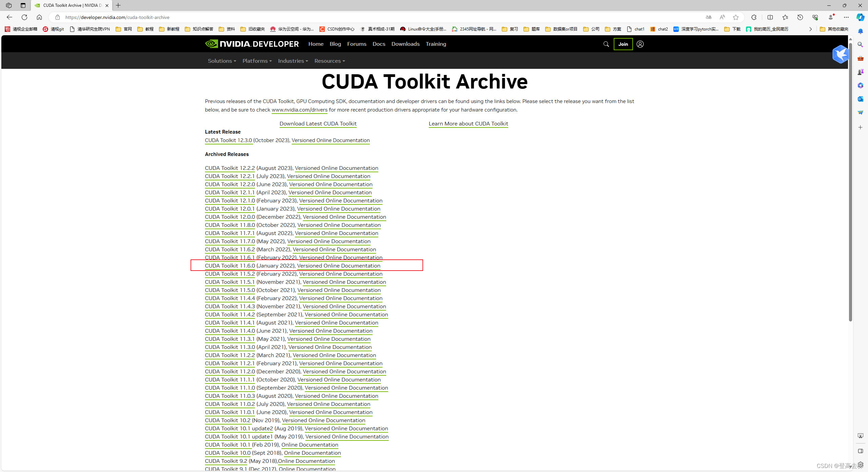This screenshot has height=472, width=868.
Task: Go to Downloads in NVIDIA top menu
Action: 405,44
